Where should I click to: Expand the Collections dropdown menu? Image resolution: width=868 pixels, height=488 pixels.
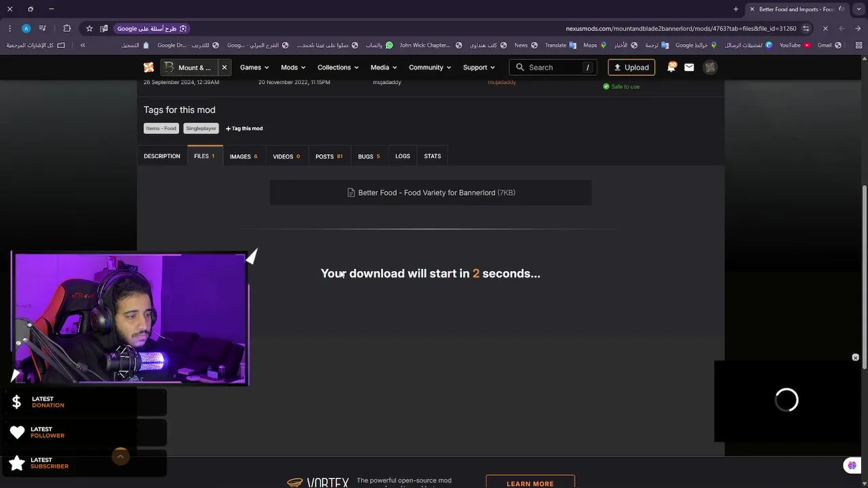coord(338,67)
